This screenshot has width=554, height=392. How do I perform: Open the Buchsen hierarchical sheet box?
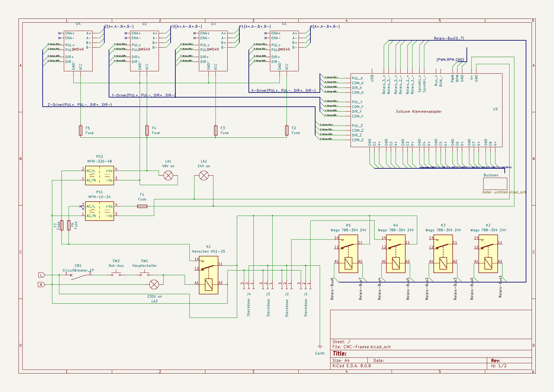(x=495, y=184)
